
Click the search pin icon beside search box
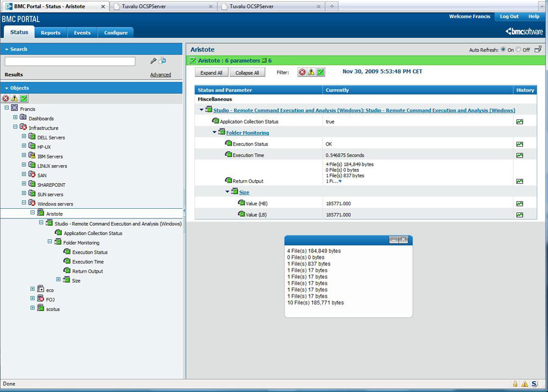153,61
